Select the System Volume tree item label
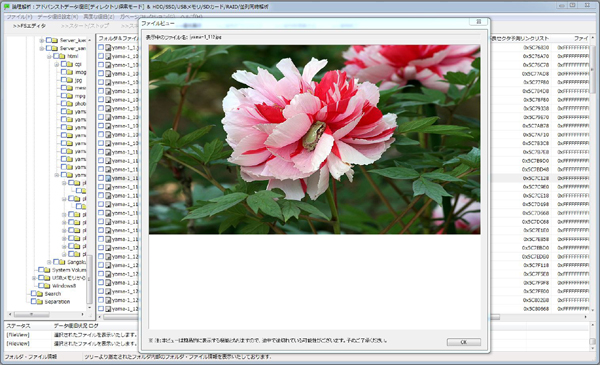 [x=69, y=270]
